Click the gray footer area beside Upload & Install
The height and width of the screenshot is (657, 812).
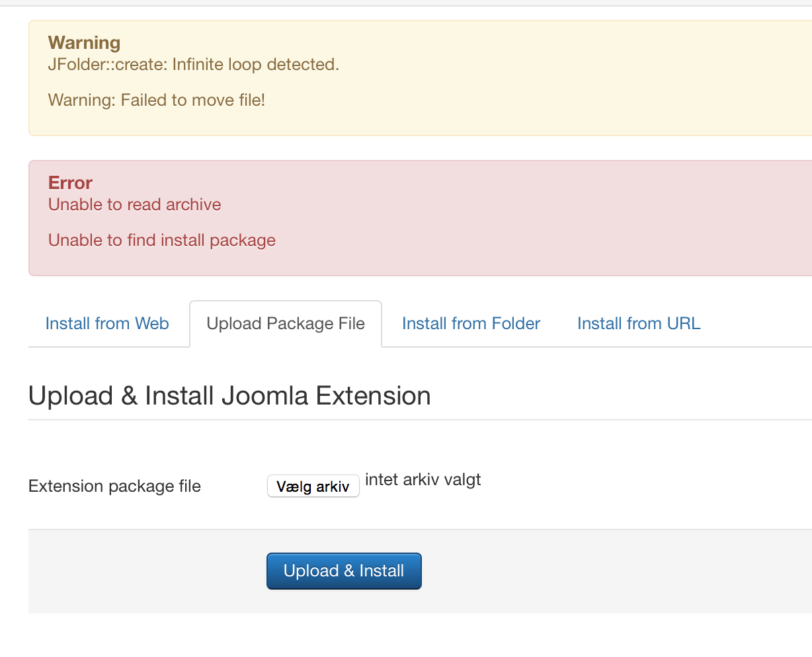click(595, 571)
